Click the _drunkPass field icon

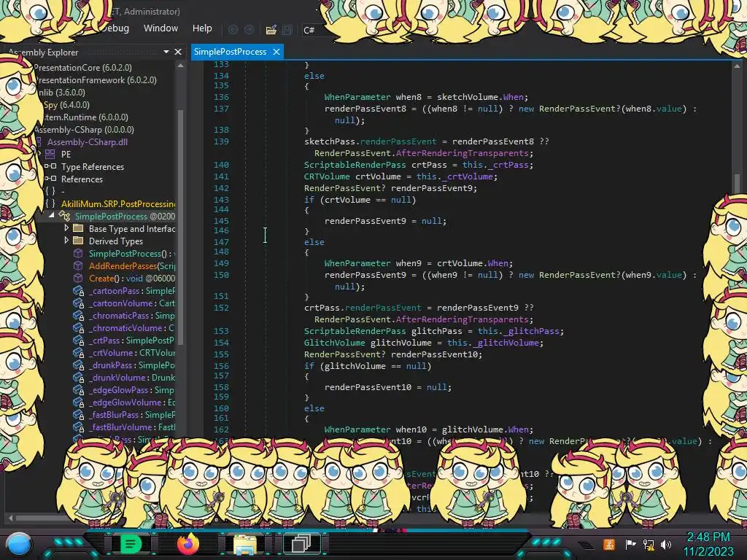pyautogui.click(x=78, y=365)
